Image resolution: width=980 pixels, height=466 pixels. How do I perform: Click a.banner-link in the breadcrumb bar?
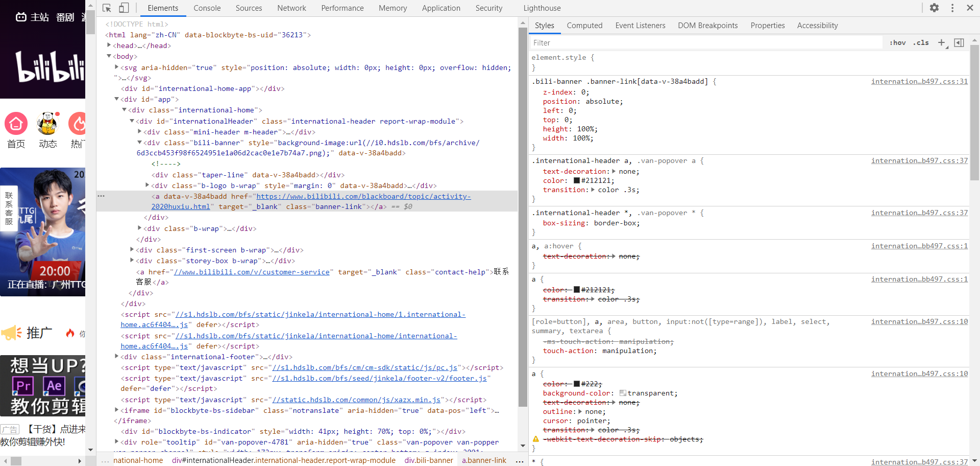coord(484,460)
